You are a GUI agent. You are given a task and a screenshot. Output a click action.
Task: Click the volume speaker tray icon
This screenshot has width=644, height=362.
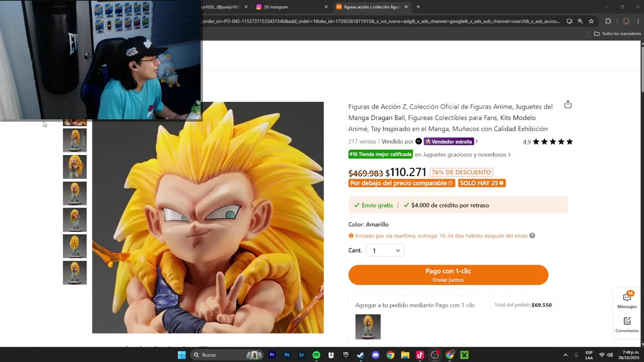click(x=610, y=355)
